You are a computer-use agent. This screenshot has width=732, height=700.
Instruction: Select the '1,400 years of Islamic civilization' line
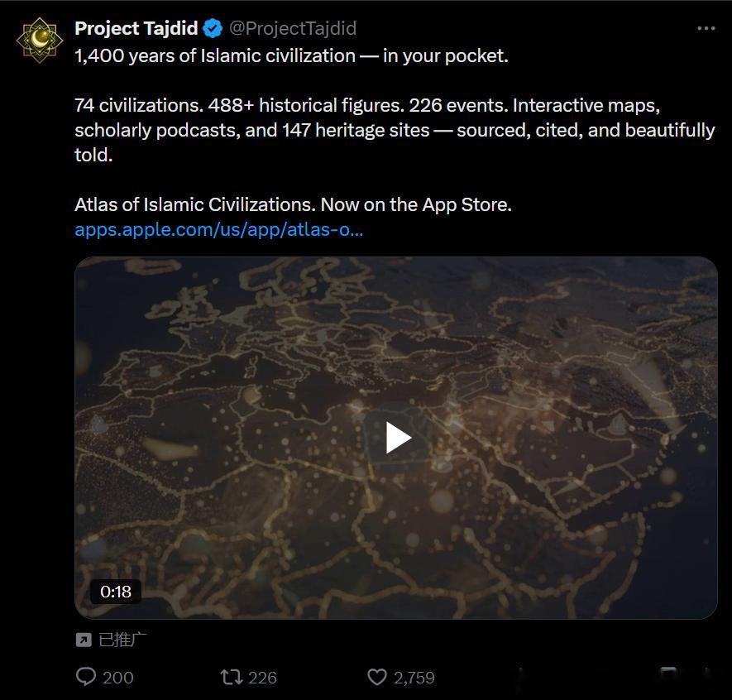pyautogui.click(x=291, y=56)
